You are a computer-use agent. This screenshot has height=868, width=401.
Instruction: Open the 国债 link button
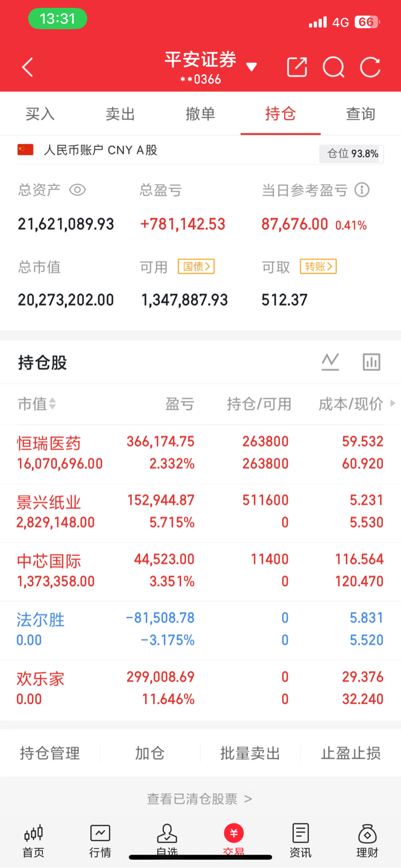pos(196,267)
